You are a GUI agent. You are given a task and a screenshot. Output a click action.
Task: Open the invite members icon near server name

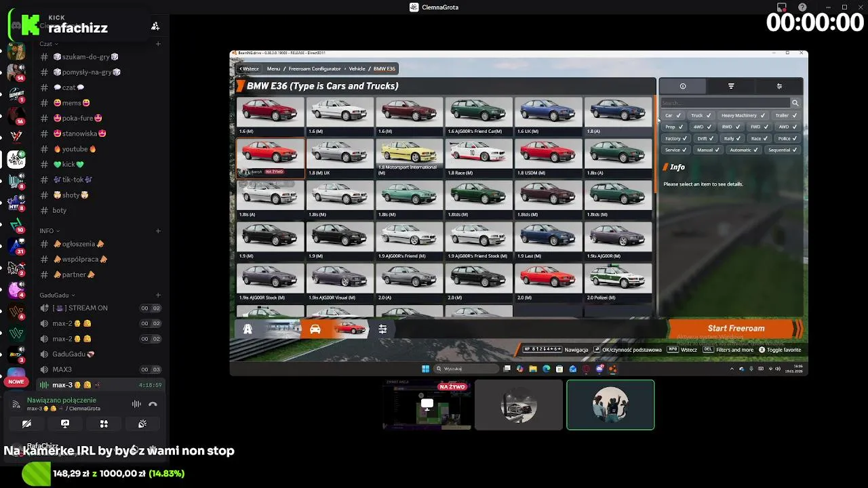coord(155,26)
